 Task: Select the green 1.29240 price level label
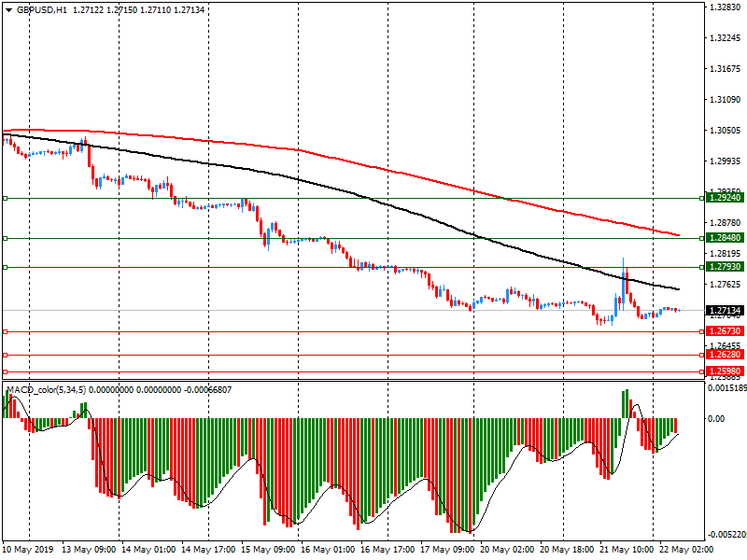click(726, 198)
